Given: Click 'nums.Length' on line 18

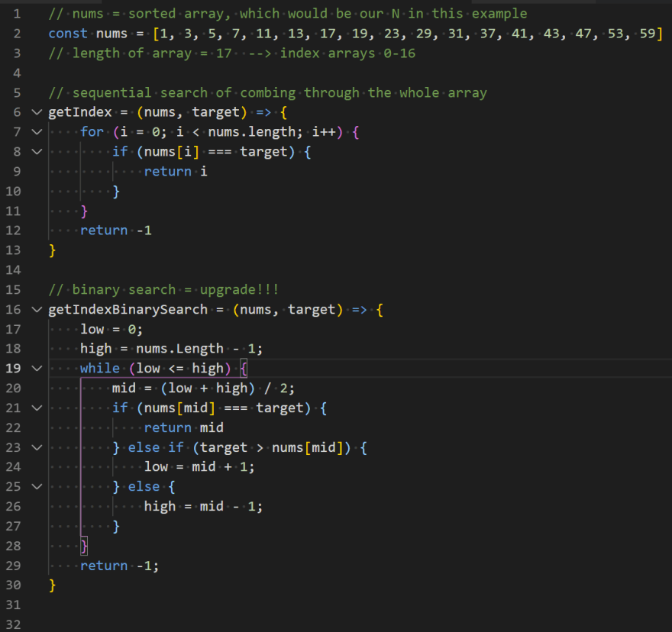Looking at the screenshot, I should [x=179, y=349].
